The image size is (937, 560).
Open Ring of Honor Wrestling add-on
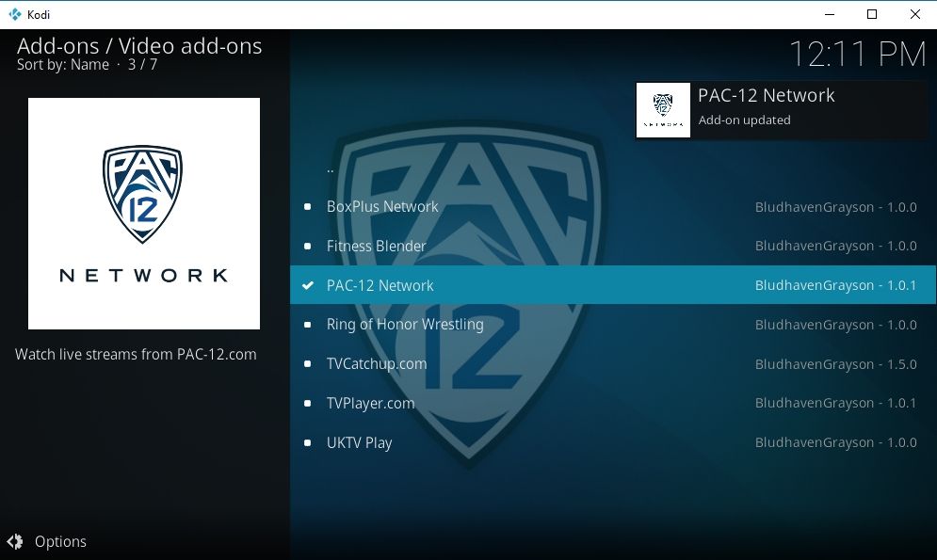pyautogui.click(x=613, y=324)
